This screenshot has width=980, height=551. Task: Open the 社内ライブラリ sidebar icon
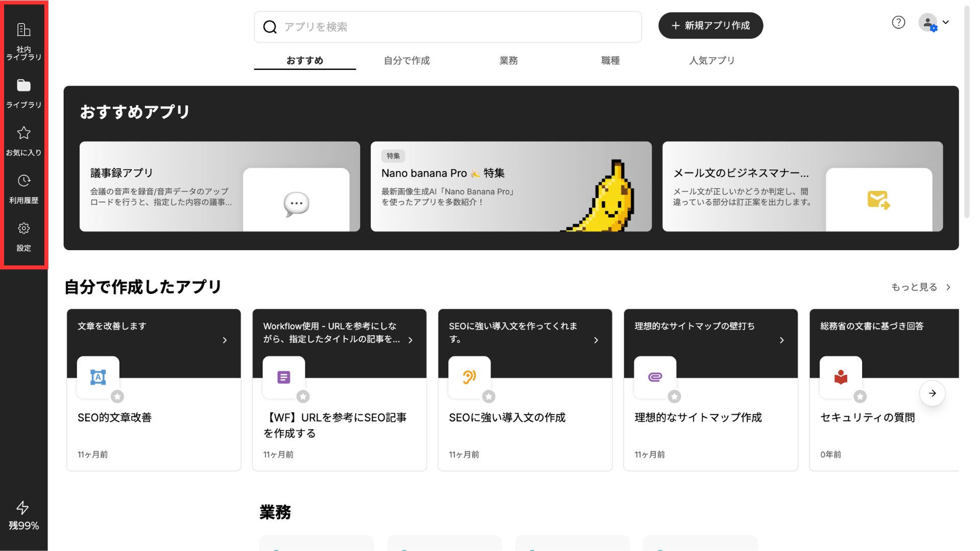tap(23, 31)
